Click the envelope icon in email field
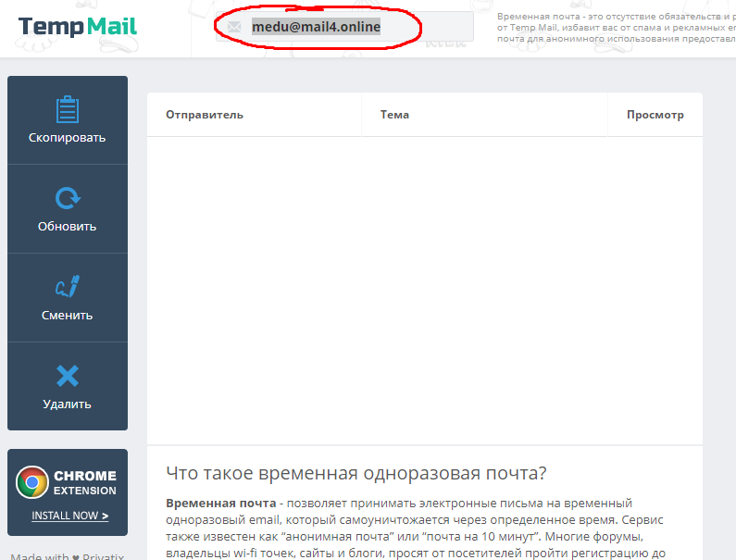 pyautogui.click(x=234, y=27)
